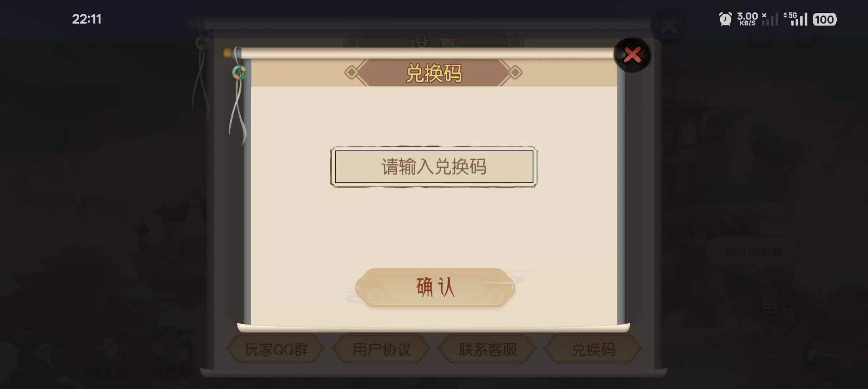Tap the no-service signal bars icon

(770, 19)
